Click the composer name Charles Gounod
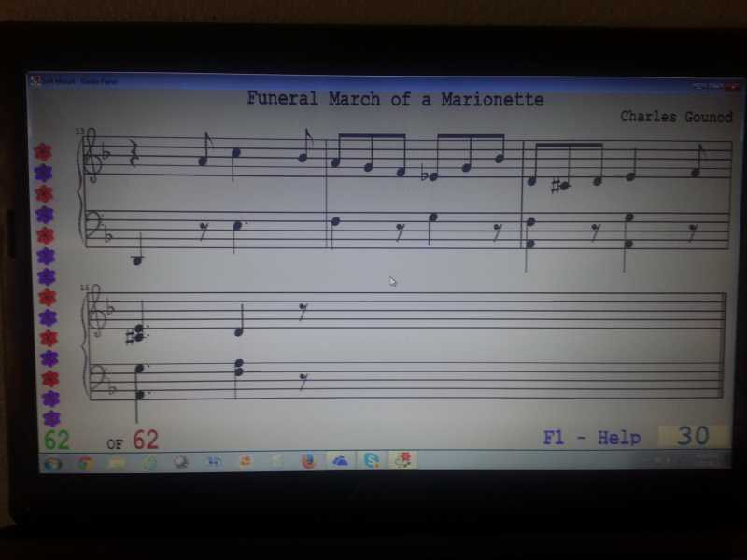The width and height of the screenshot is (747, 560). point(676,117)
